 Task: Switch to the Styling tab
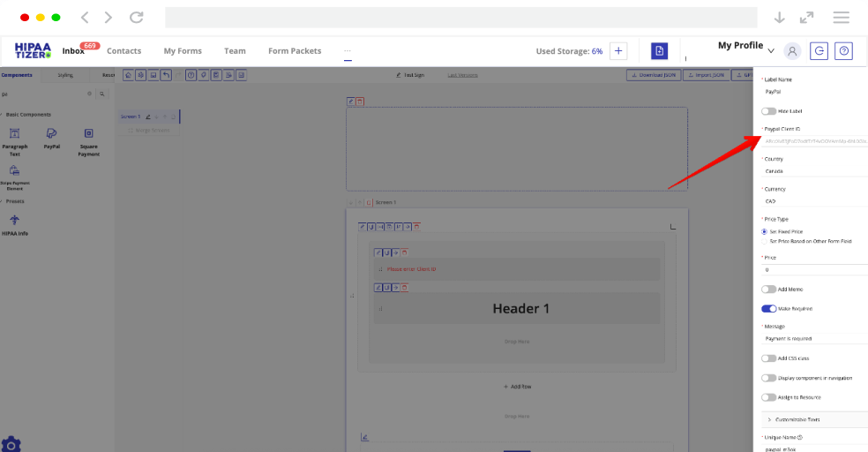[65, 75]
